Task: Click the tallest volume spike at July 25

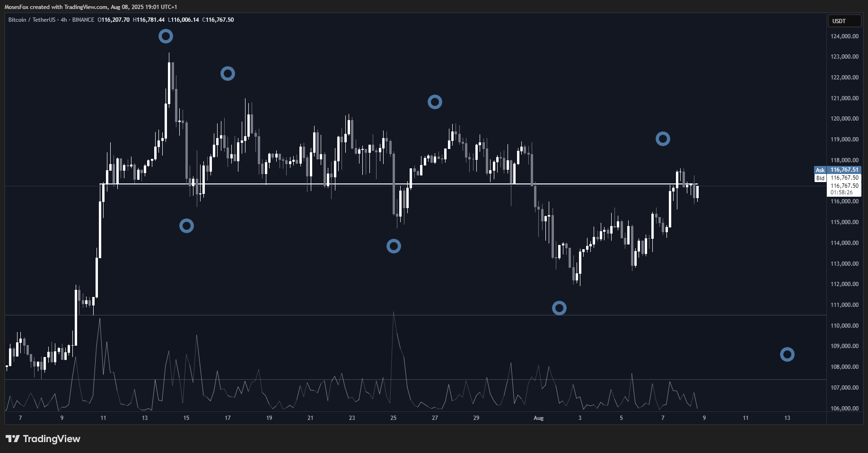Action: 393,313
